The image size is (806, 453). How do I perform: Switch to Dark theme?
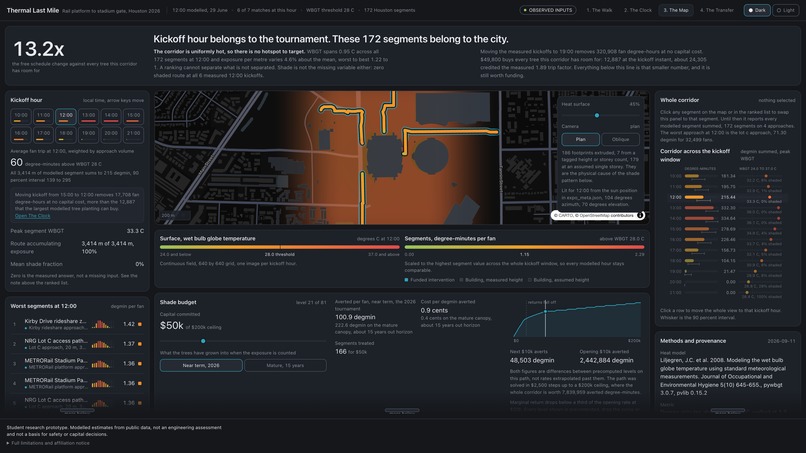click(x=757, y=10)
